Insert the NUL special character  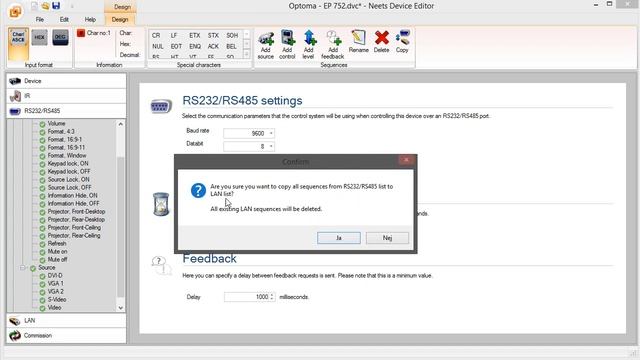coord(158,47)
